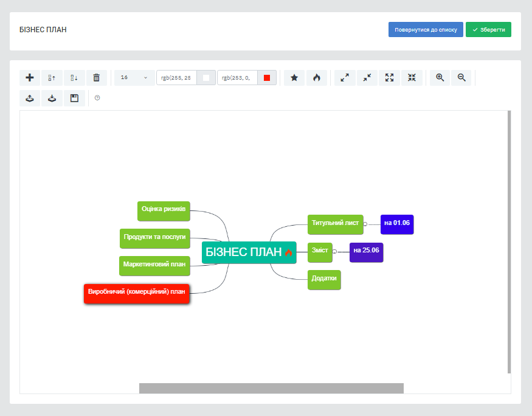Toggle the collapse circle beside Титульний лист
Screen dimensions: 532x416
[365, 224]
